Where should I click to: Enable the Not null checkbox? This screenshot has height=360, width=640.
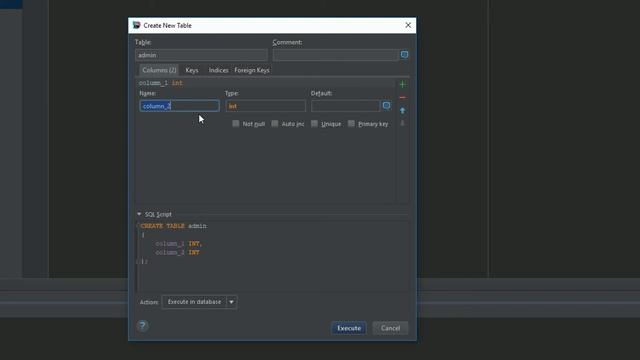tap(236, 124)
